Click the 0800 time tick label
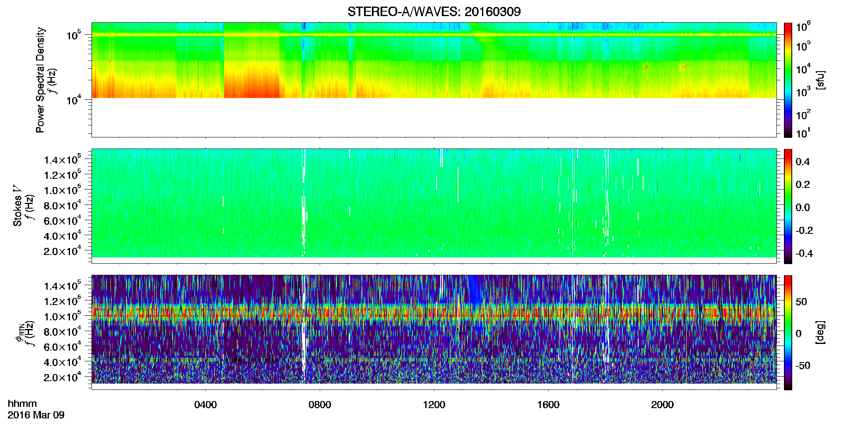The width and height of the screenshot is (868, 447). point(320,405)
